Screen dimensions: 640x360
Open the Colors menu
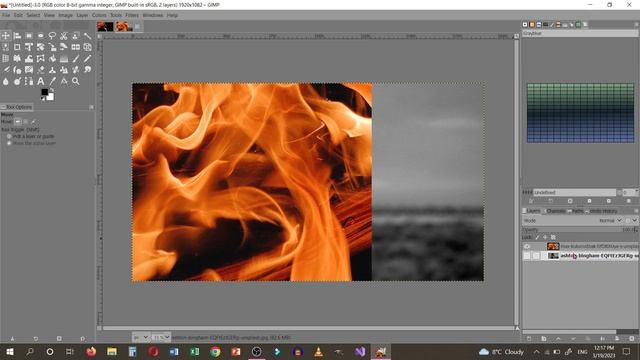tap(99, 15)
